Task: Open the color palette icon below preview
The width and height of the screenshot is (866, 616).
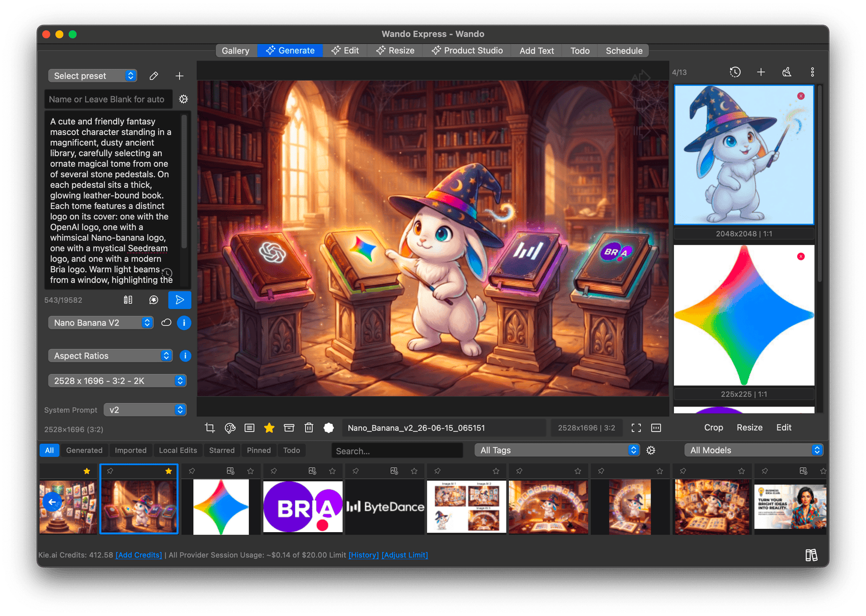Action: [230, 428]
